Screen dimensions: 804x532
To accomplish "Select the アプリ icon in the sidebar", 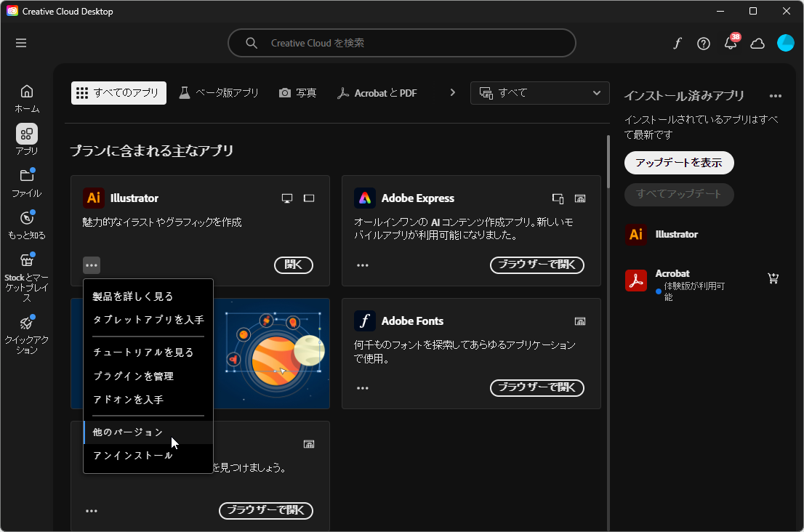I will [x=26, y=134].
